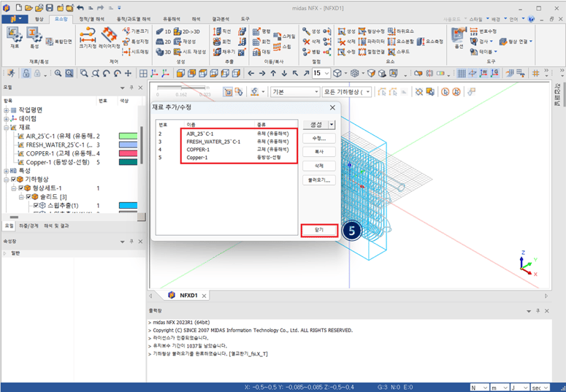Open the 결과분석 ribbon tab
Viewport: 566px width, 392px height.
click(x=221, y=19)
